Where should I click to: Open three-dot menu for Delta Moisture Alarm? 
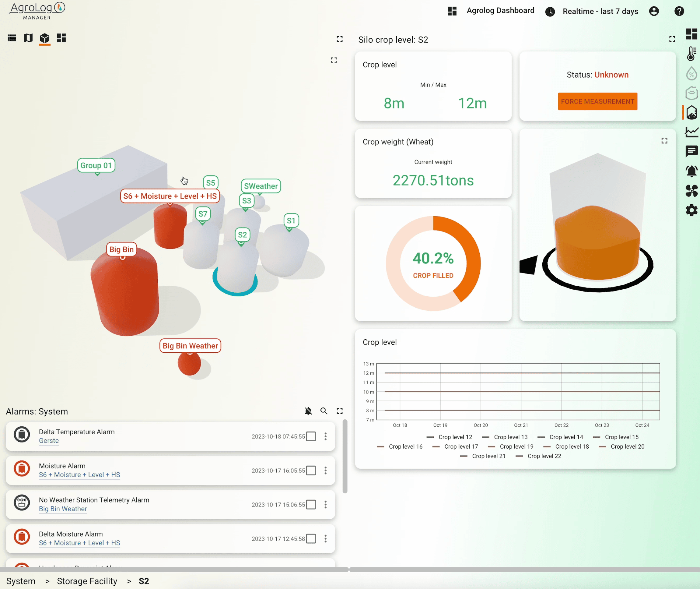point(326,538)
